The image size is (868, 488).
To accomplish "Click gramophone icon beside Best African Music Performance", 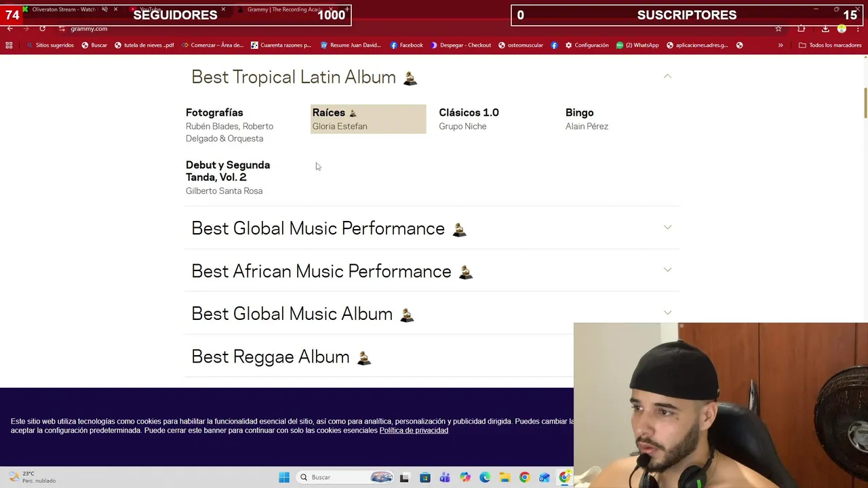I will pyautogui.click(x=465, y=272).
